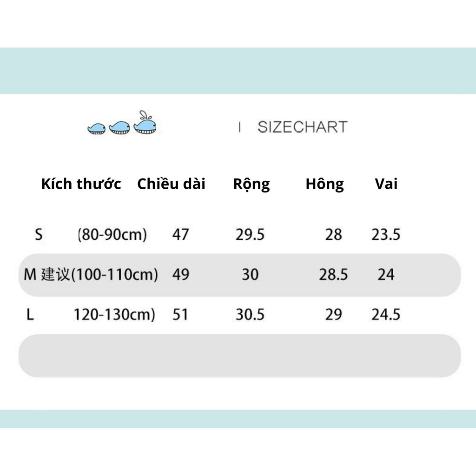
Task: Click the smallest blue whale icon
Action: point(97,129)
